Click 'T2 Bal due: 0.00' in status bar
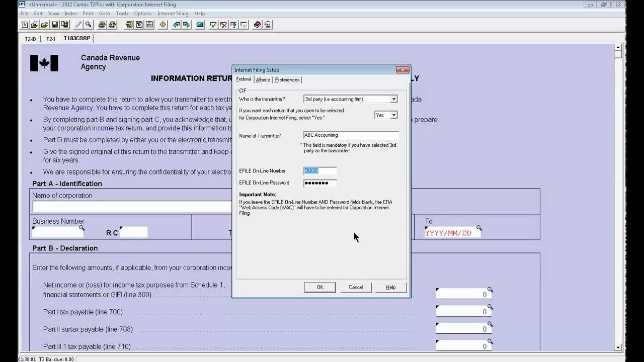 56,359
